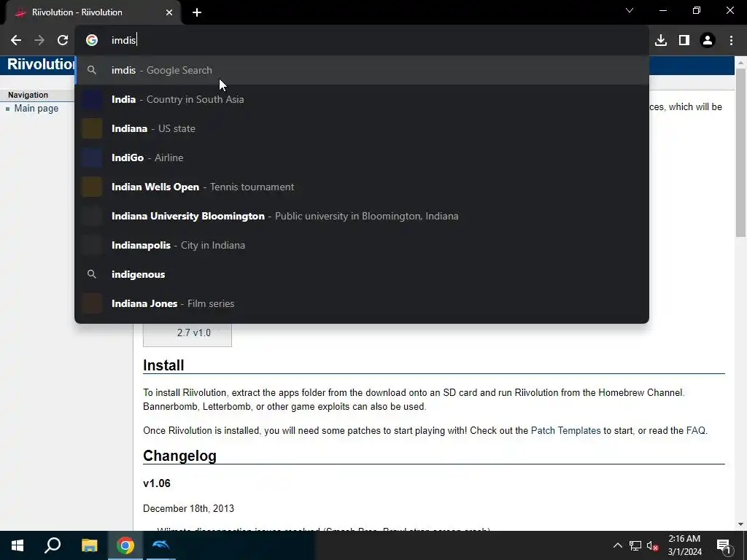The height and width of the screenshot is (560, 747).
Task: Select the Indian Wells Open suggestion
Action: pos(362,187)
